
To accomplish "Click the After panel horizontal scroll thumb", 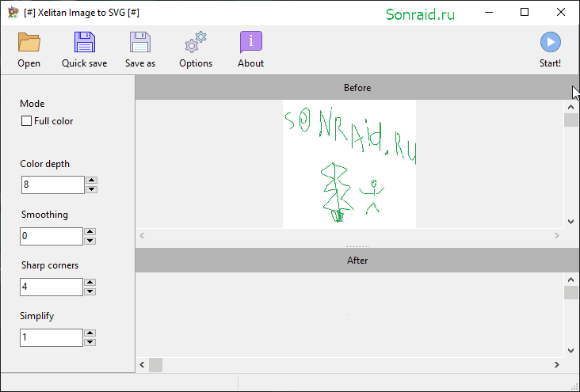I will point(156,364).
